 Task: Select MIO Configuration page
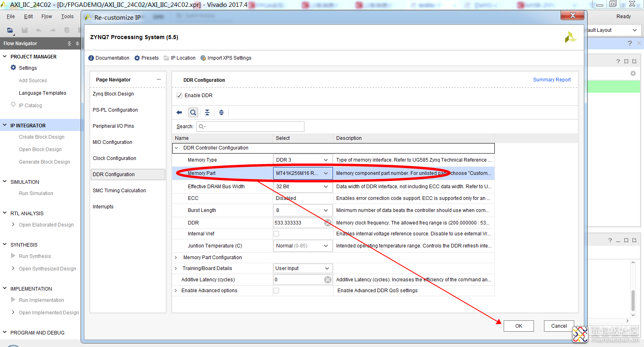(113, 142)
